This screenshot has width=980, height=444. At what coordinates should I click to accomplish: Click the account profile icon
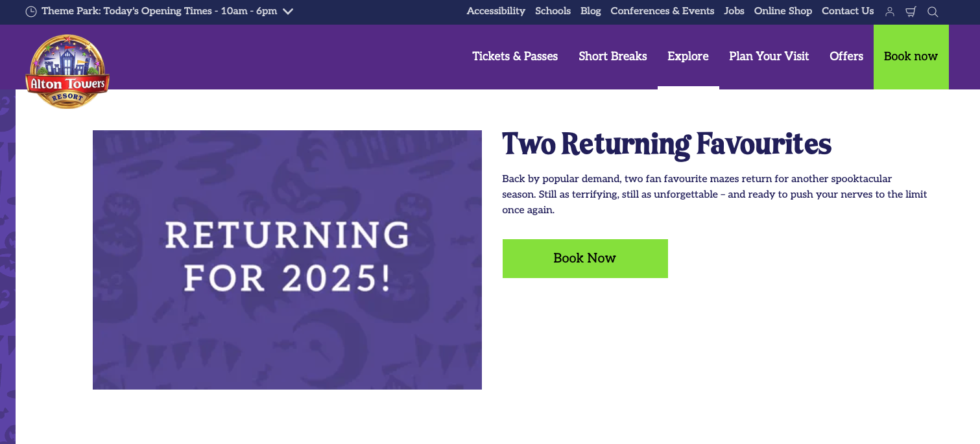(x=890, y=12)
